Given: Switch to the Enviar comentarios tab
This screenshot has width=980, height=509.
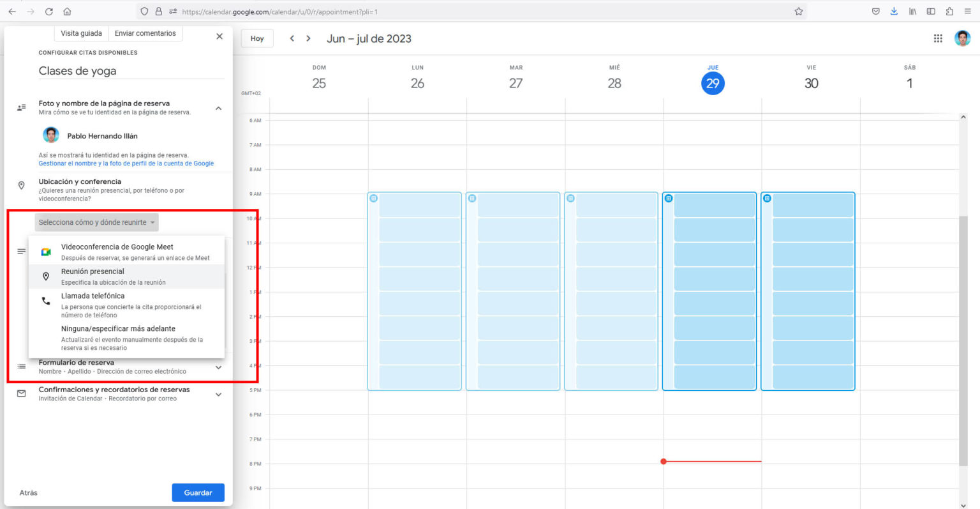Looking at the screenshot, I should point(145,33).
